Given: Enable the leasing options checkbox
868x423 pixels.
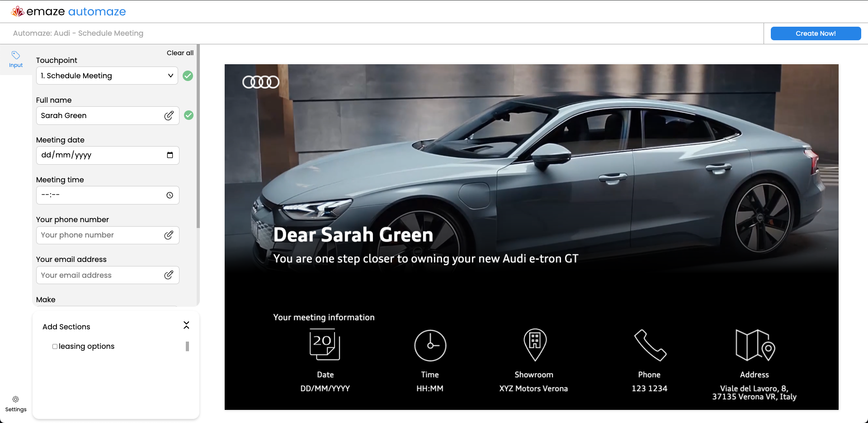Looking at the screenshot, I should coord(55,347).
